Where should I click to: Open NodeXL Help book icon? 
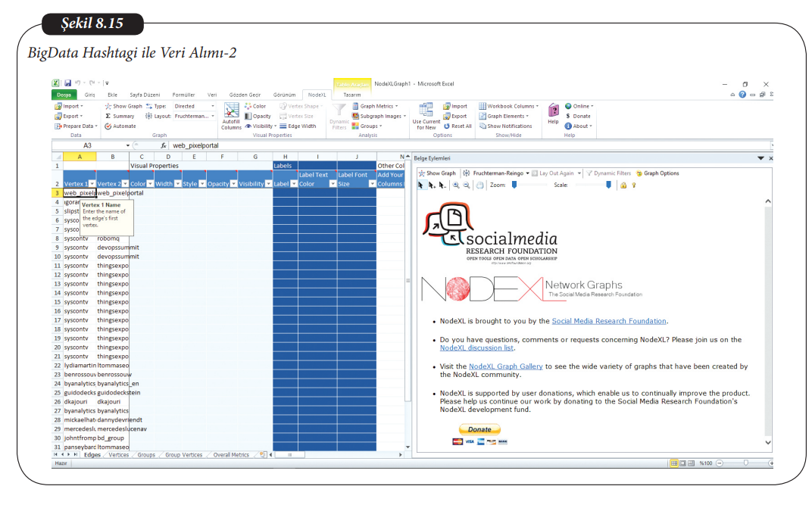point(553,111)
